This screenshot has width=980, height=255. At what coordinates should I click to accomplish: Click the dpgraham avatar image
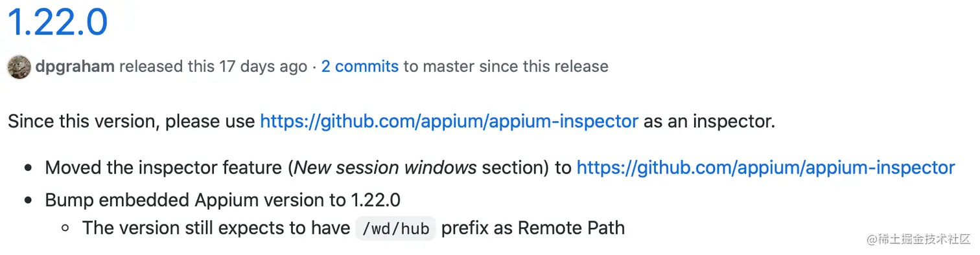pos(19,67)
